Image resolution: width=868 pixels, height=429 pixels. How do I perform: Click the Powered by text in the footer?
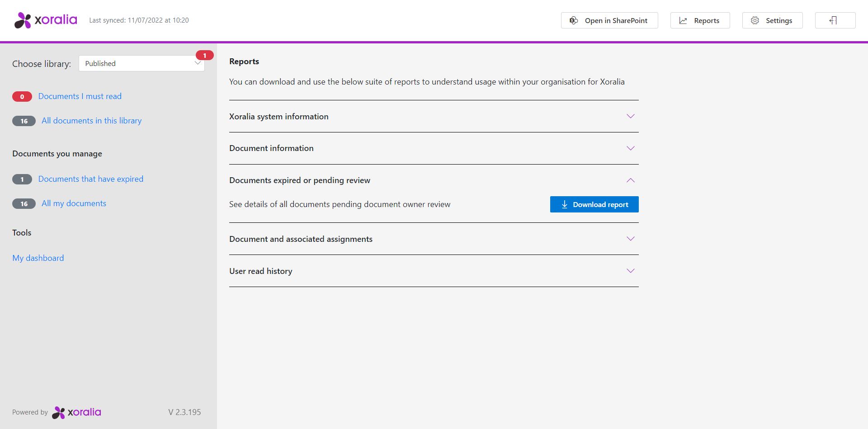(30, 412)
